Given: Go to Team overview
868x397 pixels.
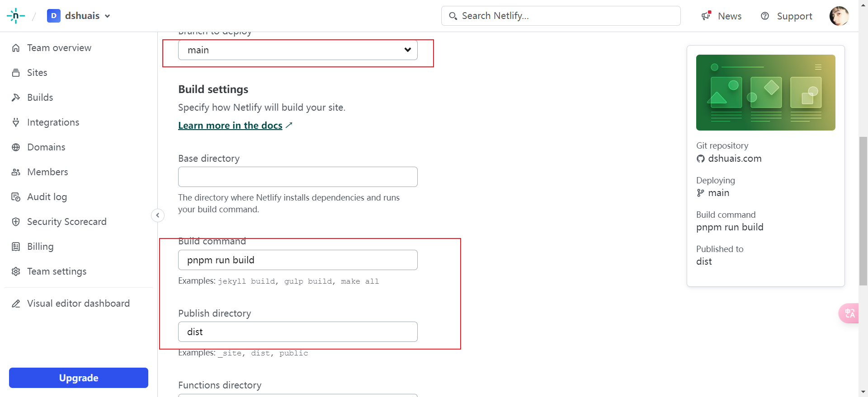Looking at the screenshot, I should [x=59, y=48].
